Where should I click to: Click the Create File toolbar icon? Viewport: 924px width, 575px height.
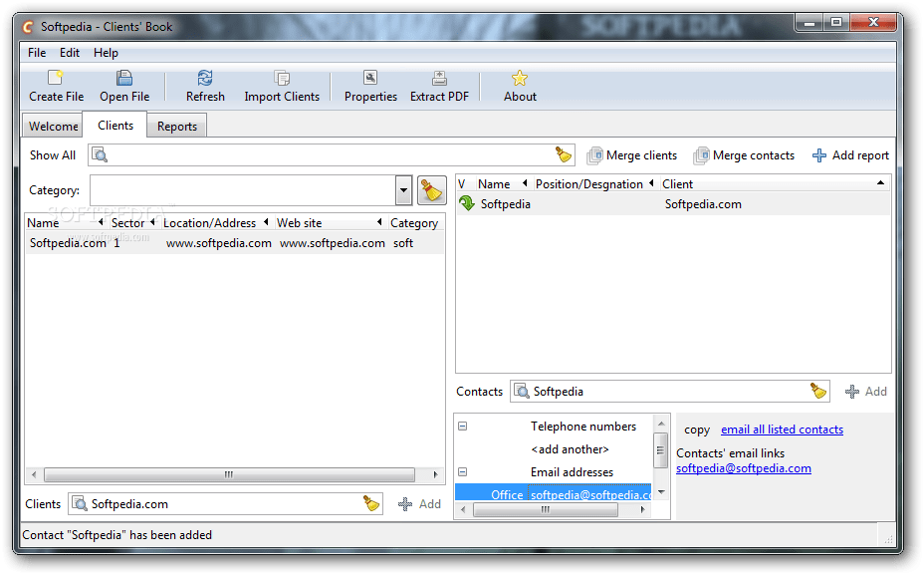[56, 78]
